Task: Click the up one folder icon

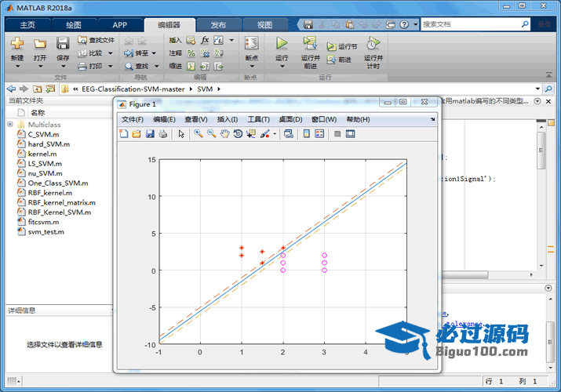Action: (x=37, y=89)
